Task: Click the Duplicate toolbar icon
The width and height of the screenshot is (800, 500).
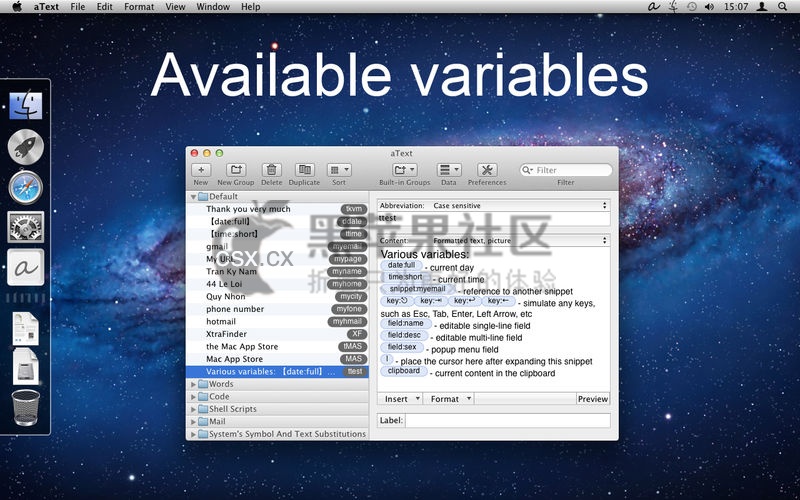Action: click(x=305, y=170)
